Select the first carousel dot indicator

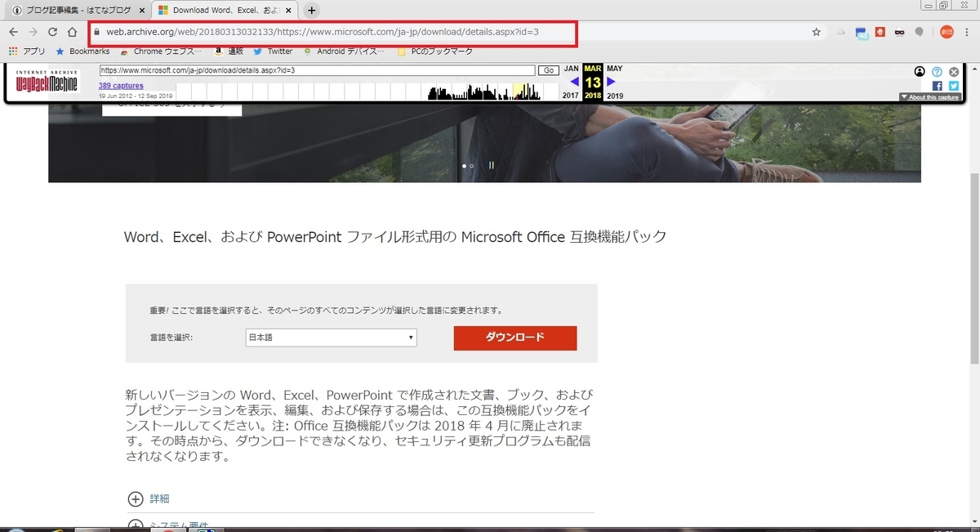(x=465, y=166)
